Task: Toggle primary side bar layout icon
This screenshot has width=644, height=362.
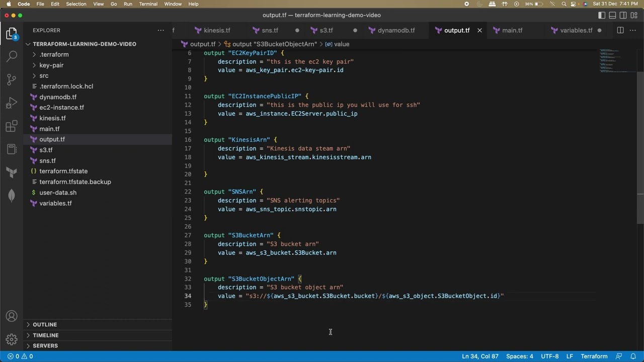Action: click(x=602, y=15)
